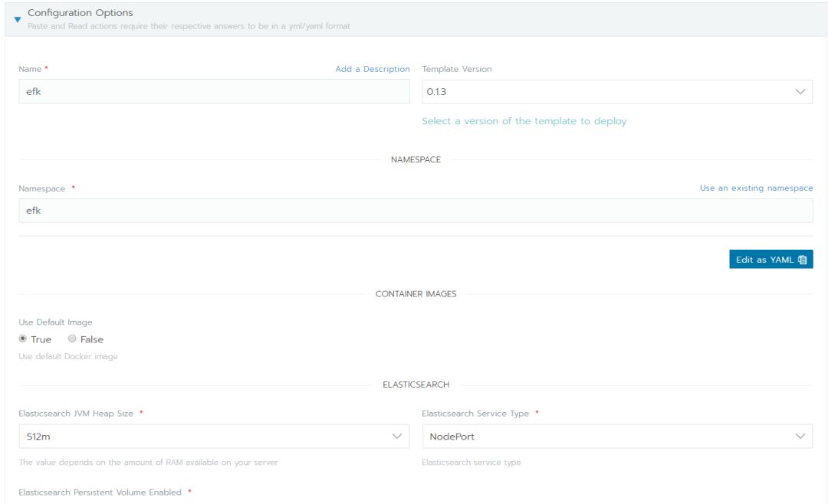Focus the Name input field

214,91
